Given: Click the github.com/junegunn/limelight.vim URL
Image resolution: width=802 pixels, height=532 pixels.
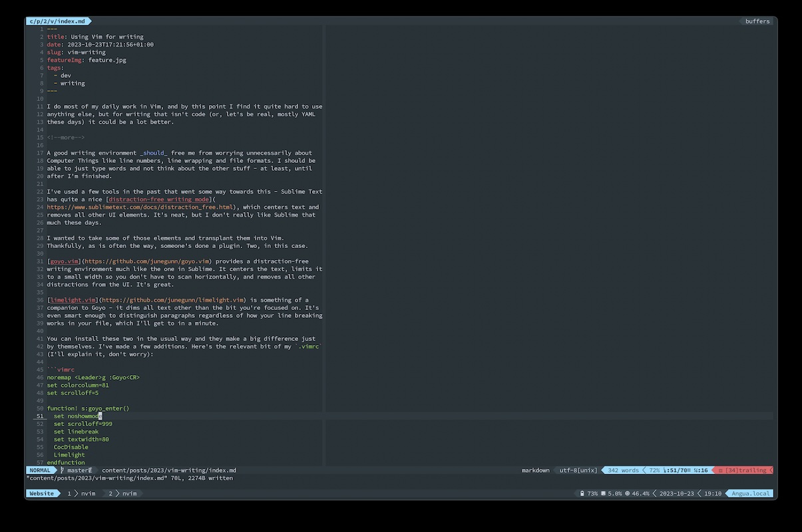Looking at the screenshot, I should point(173,300).
